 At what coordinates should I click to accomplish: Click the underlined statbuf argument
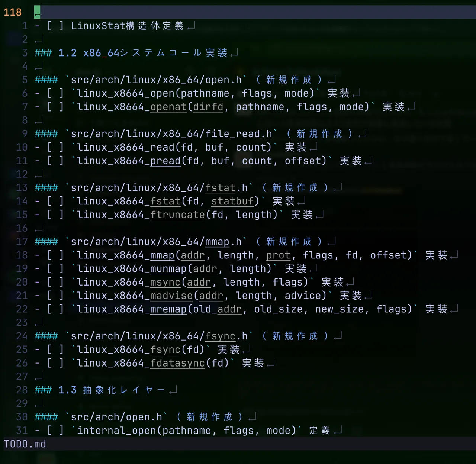(232, 202)
